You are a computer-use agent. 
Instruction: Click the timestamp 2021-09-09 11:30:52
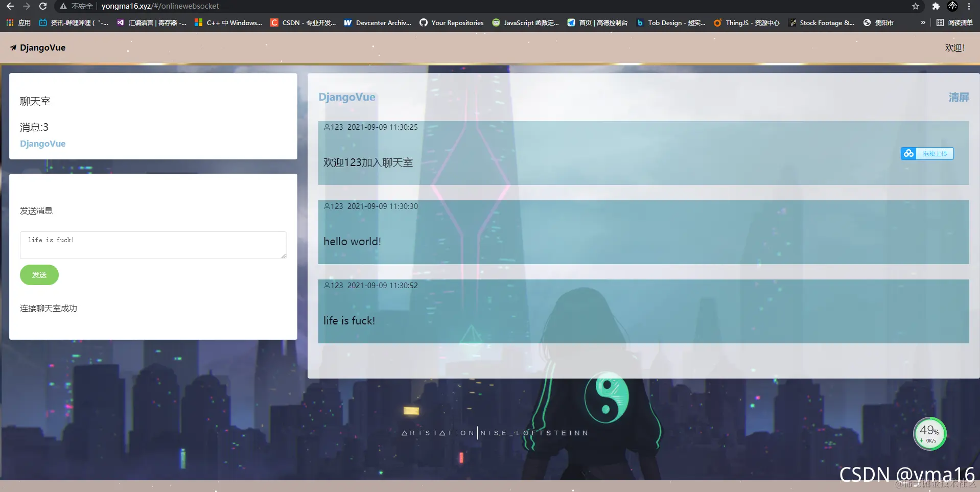click(x=382, y=285)
